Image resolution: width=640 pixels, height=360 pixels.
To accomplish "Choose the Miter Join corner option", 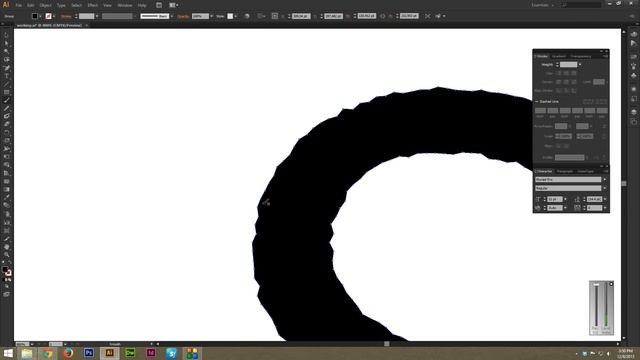I will tap(559, 82).
